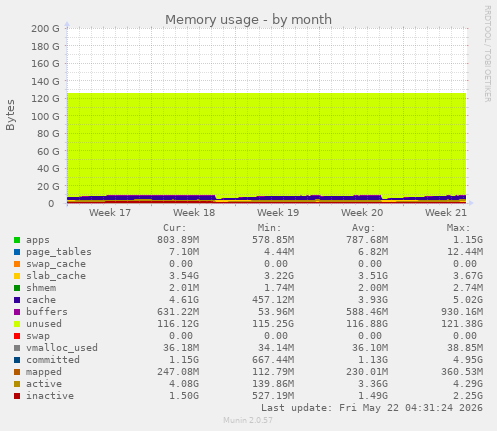Click the lime unused area of graph
The image size is (497, 431).
pos(267,143)
